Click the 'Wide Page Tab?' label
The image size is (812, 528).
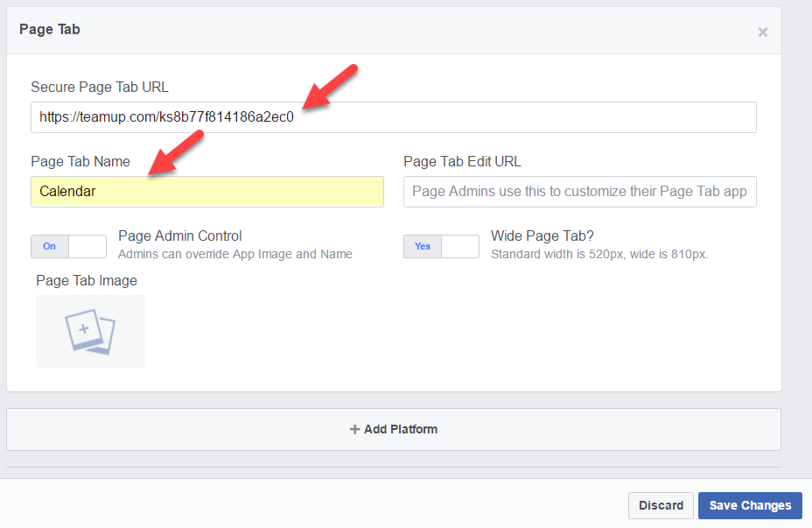(x=542, y=236)
